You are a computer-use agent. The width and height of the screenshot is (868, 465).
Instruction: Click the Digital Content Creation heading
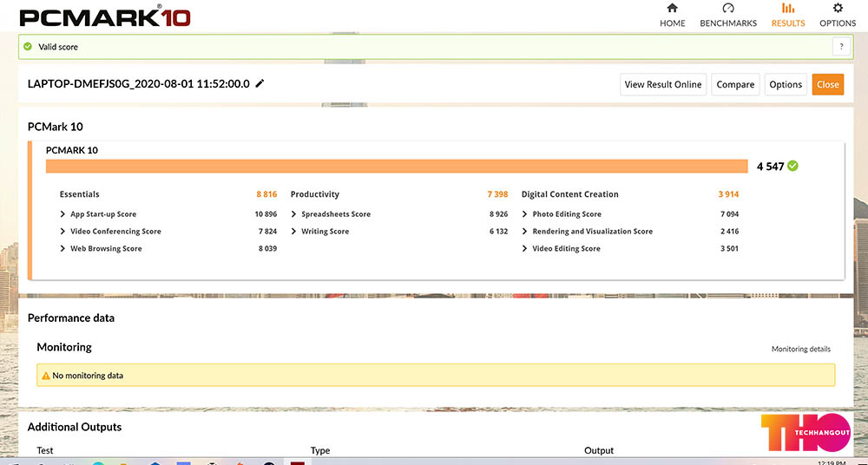[x=570, y=194]
